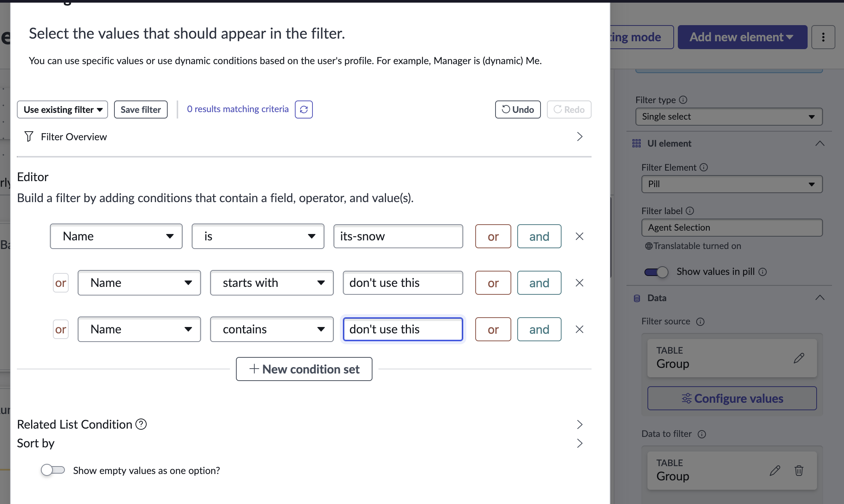Viewport: 844px width, 504px height.
Task: Remove the 'its-snow' condition row
Action: coord(579,236)
